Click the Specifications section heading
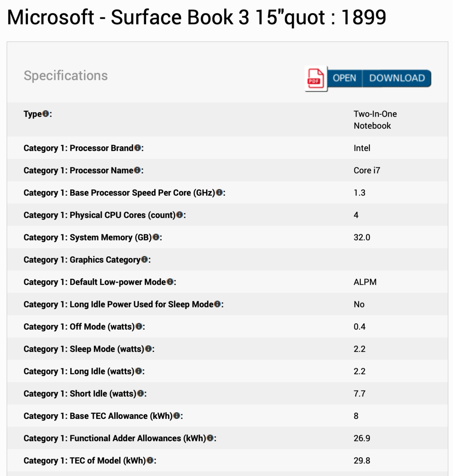This screenshot has height=476, width=453. (x=66, y=75)
